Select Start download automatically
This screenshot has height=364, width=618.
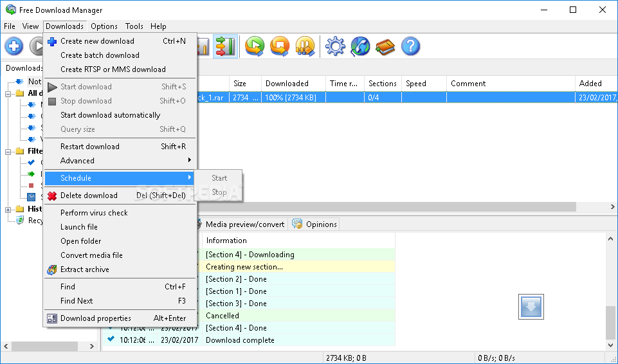[x=120, y=115]
